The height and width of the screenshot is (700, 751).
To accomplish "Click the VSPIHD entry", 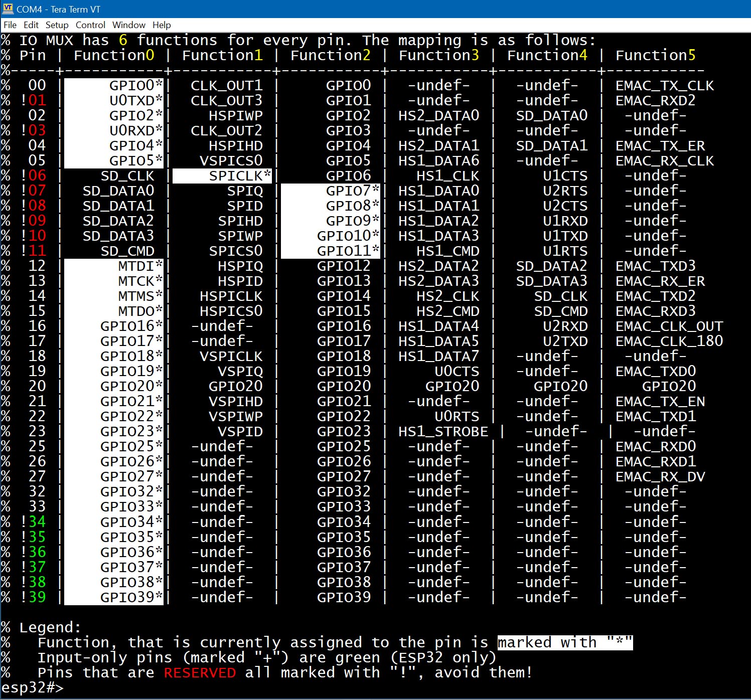I will point(236,402).
